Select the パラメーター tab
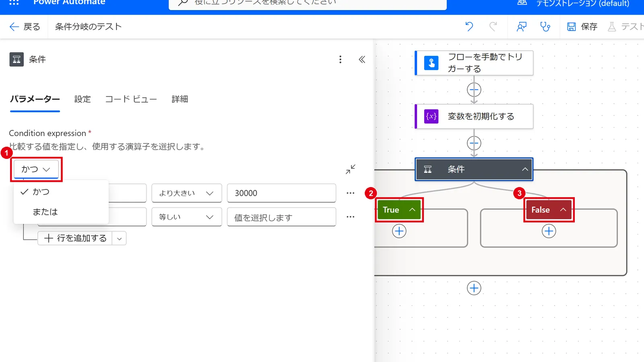Image resolution: width=644 pixels, height=362 pixels. tap(35, 99)
